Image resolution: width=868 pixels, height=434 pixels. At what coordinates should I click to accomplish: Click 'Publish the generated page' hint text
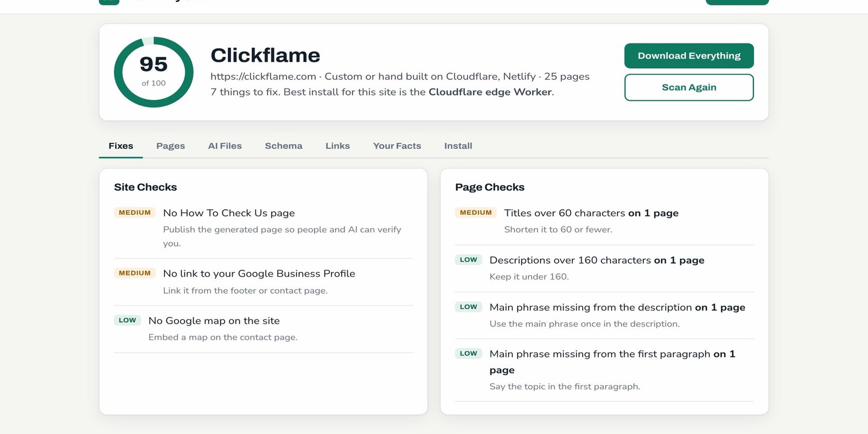click(x=282, y=237)
